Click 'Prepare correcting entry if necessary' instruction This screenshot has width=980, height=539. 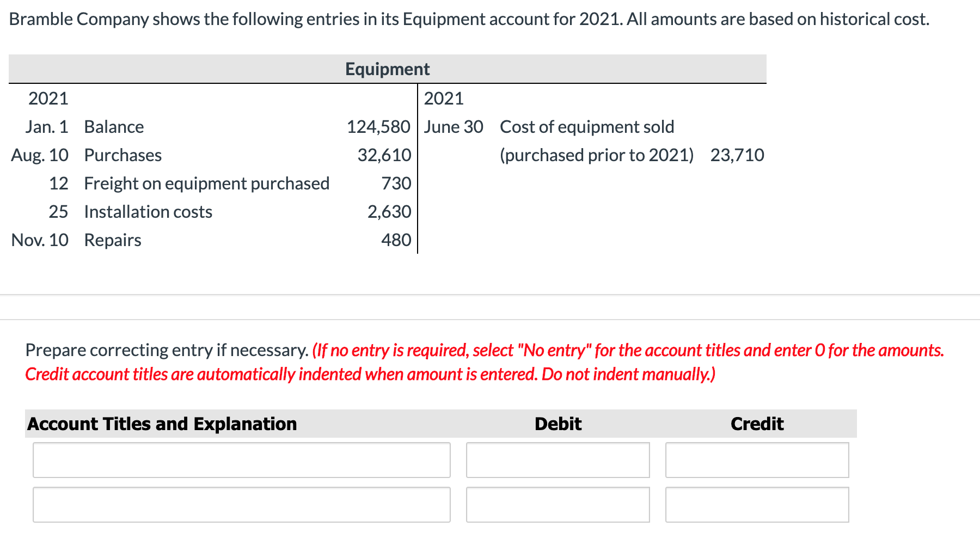[167, 350]
